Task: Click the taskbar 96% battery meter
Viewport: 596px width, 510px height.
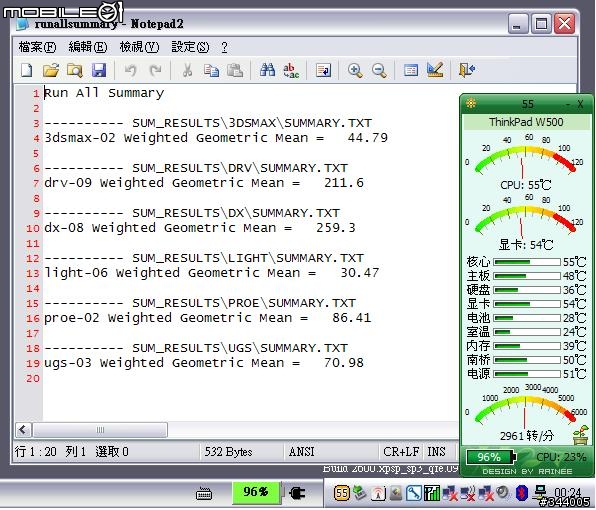Action: (257, 492)
